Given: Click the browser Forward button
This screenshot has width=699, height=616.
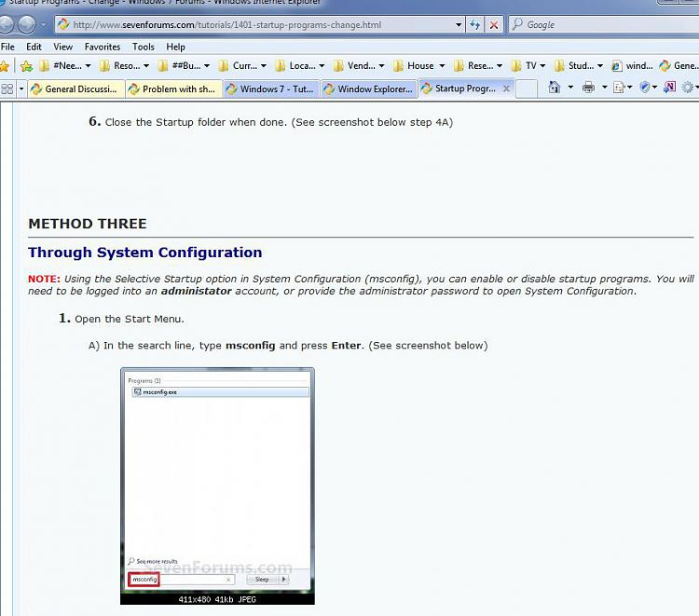Looking at the screenshot, I should click(27, 24).
